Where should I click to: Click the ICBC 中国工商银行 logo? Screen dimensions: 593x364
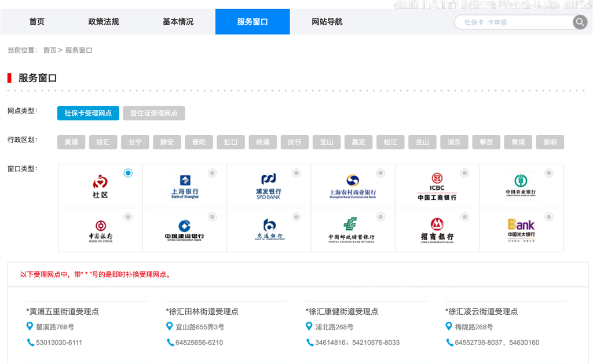[x=437, y=187]
